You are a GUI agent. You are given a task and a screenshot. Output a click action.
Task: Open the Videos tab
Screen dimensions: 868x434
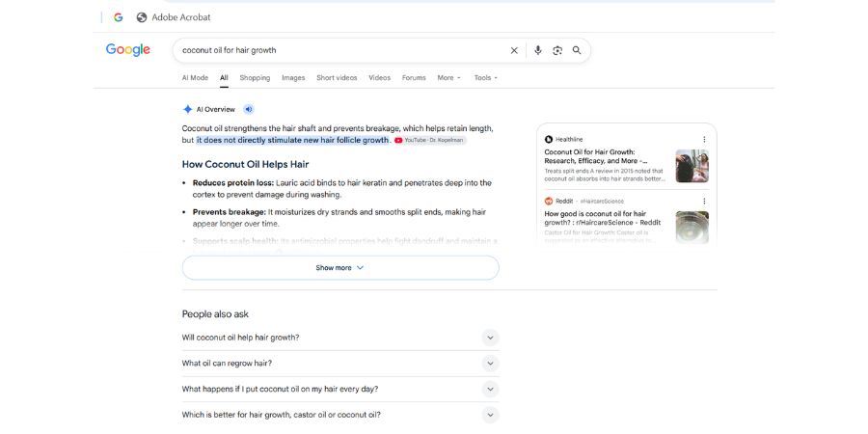click(x=380, y=78)
